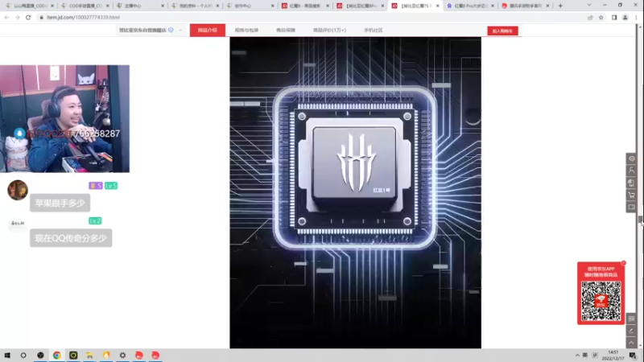644x362 pixels.
Task: Open the orange flame app taskbar icon
Action: (x=106, y=355)
